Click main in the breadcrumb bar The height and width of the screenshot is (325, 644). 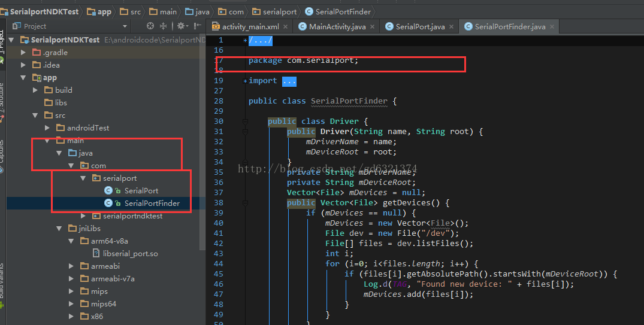coord(163,11)
